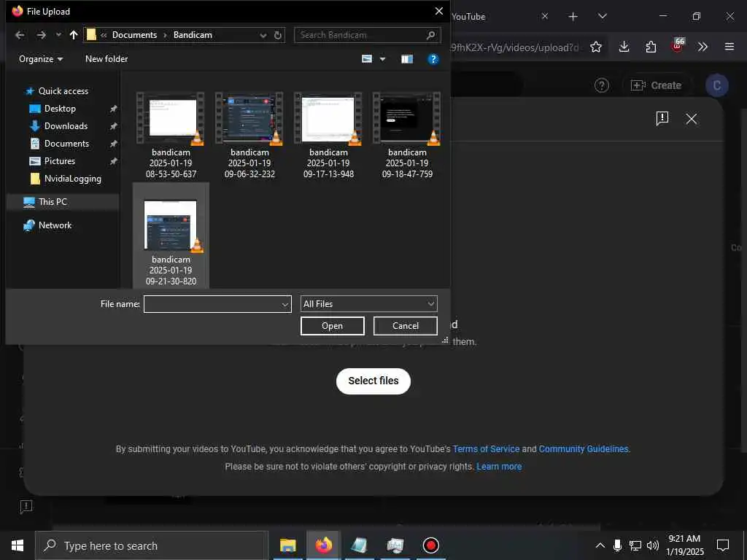The image size is (747, 560).
Task: Close the File Upload dialog
Action: (438, 11)
